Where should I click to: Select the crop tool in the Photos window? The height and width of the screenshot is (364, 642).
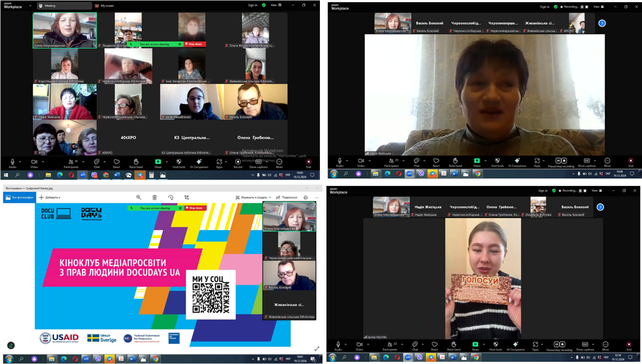pos(187,197)
